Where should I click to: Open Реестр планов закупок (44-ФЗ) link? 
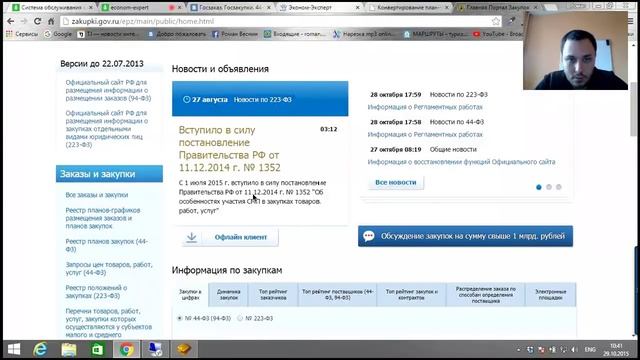(x=107, y=245)
